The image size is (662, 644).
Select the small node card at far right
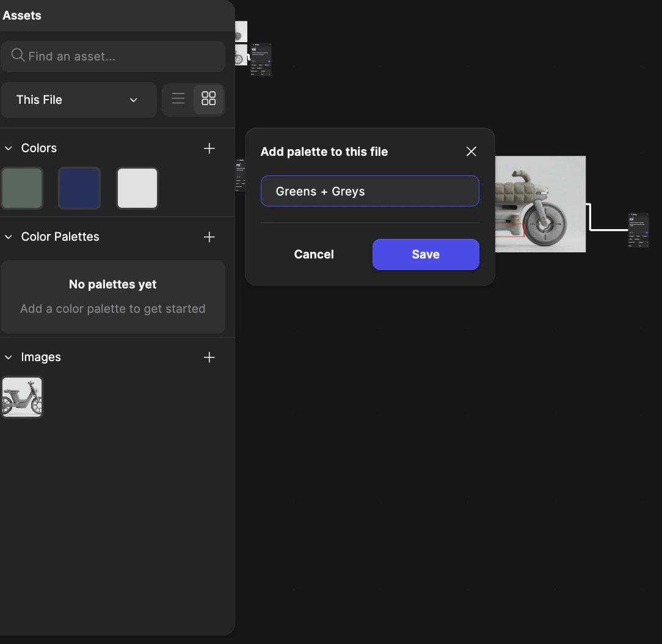[x=638, y=230]
